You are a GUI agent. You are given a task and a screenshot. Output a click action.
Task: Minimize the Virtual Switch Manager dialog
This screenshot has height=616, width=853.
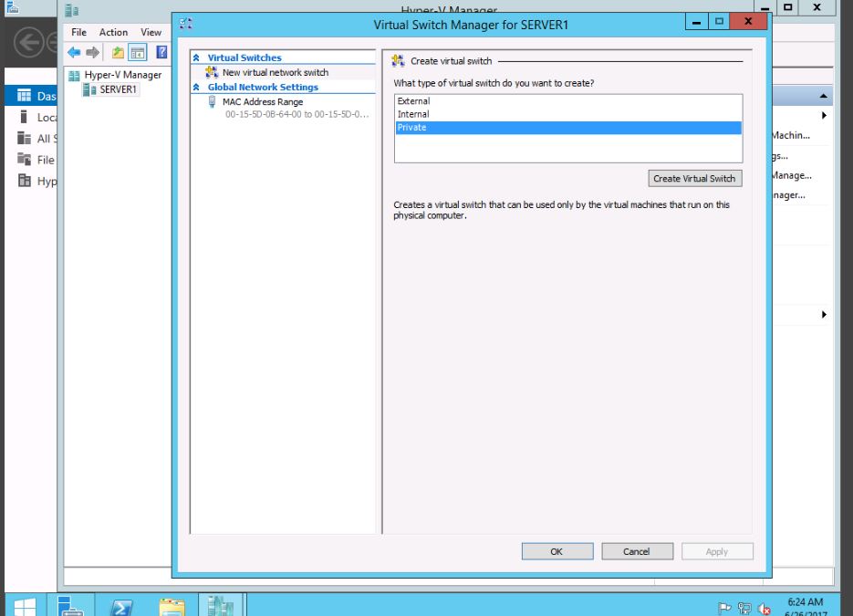coord(696,22)
